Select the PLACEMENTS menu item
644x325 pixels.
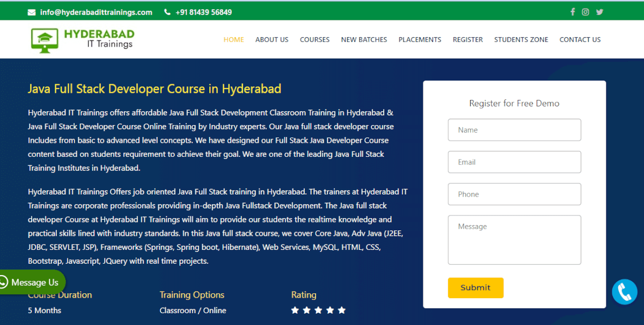(420, 39)
